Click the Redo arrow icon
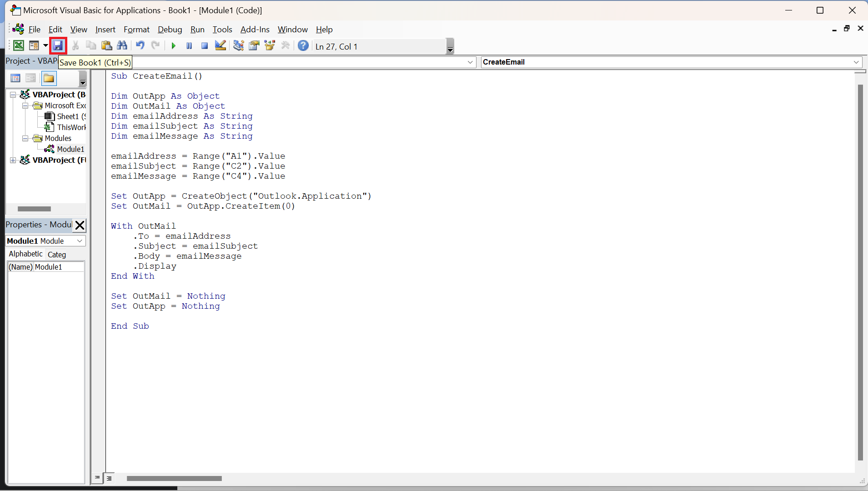Image resolution: width=868 pixels, height=491 pixels. coord(156,45)
